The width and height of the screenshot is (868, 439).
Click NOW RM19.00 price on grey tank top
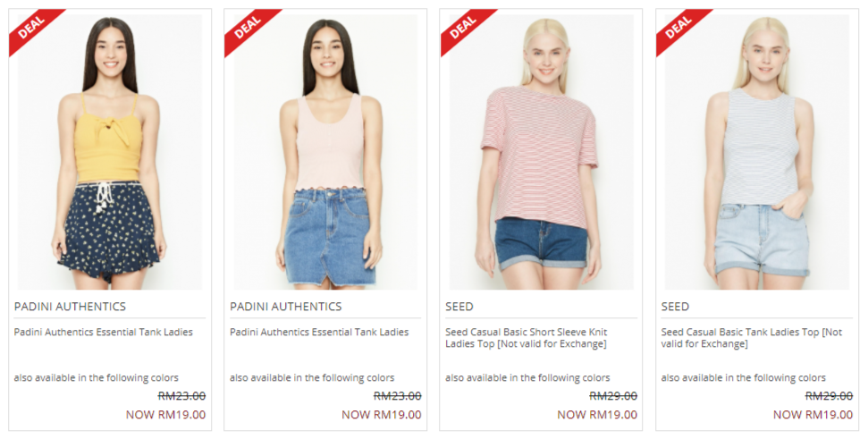[x=813, y=415]
